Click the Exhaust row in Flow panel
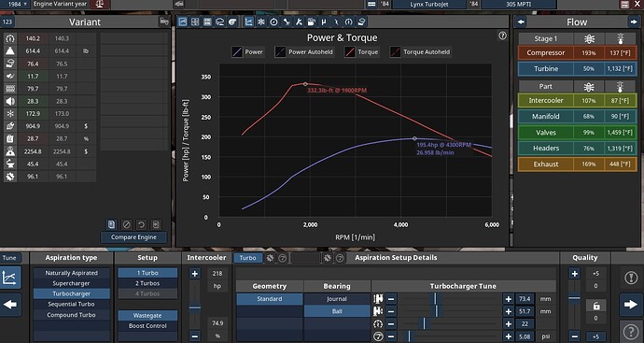 click(577, 164)
